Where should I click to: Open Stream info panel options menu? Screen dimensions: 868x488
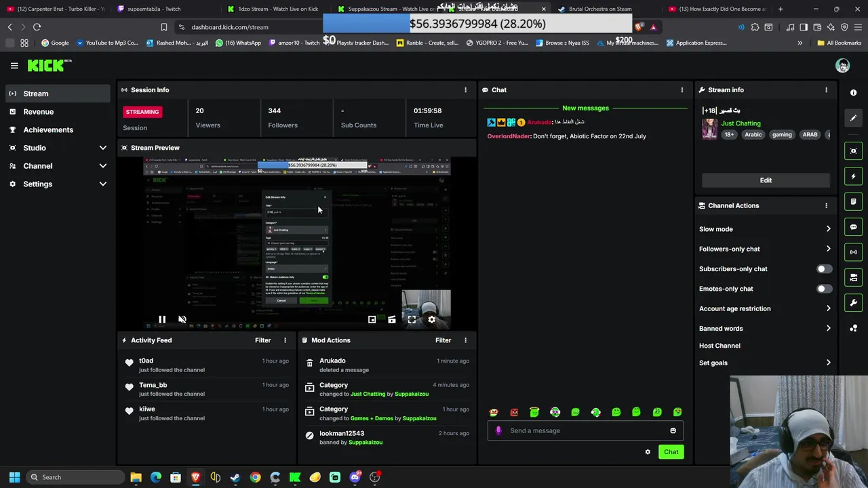[x=826, y=90]
